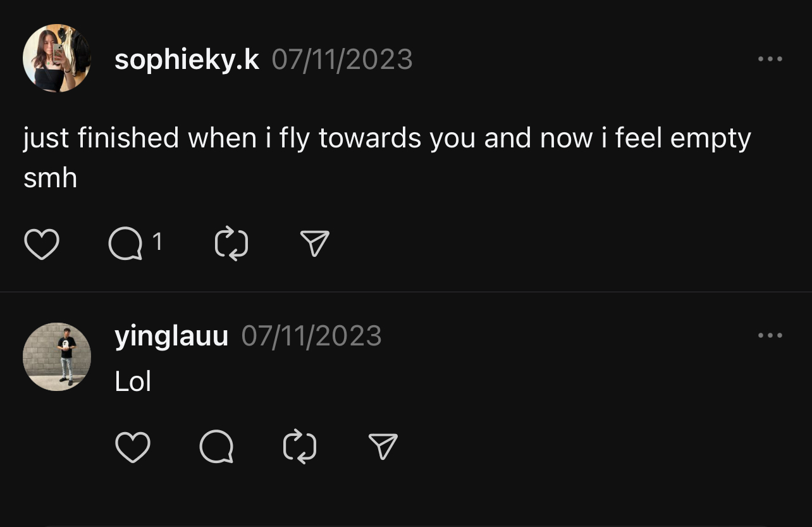Click the 07/11/2023 date on sophieky.k's post

click(342, 60)
